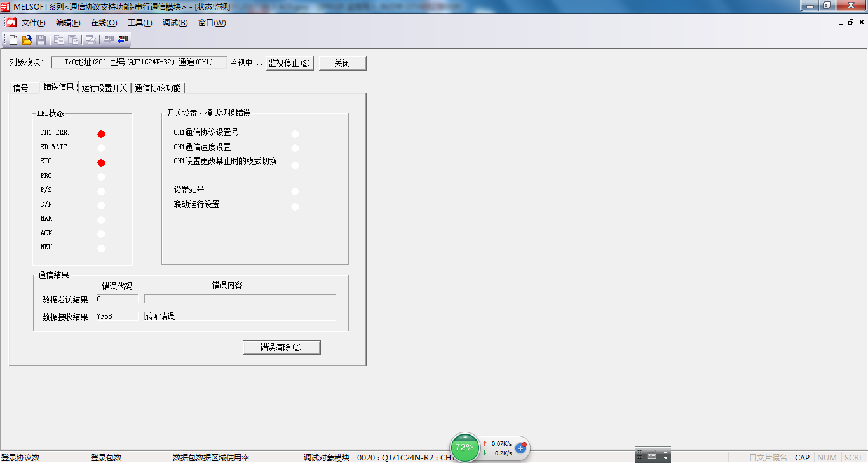The image size is (868, 463).
Task: Switch to the 信号 tab
Action: [21, 88]
